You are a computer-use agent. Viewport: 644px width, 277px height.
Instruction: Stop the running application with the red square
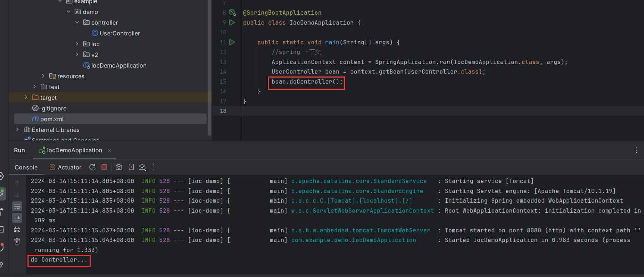point(104,167)
